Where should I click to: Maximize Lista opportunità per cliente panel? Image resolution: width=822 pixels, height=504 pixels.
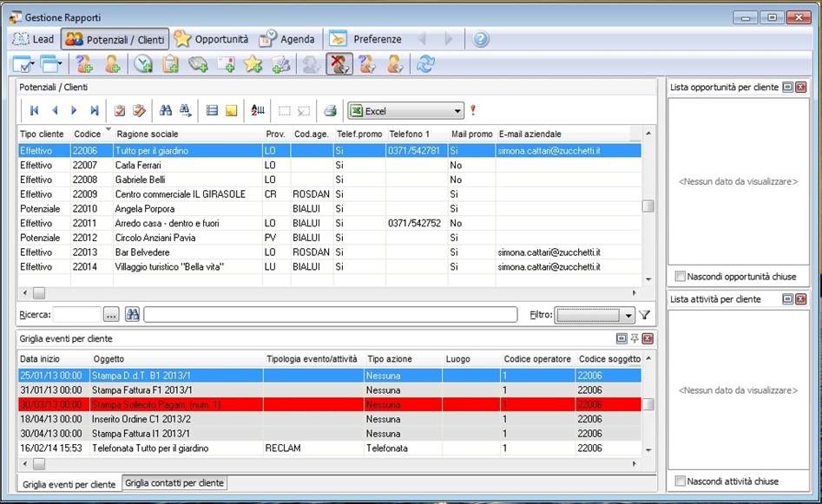[x=787, y=88]
